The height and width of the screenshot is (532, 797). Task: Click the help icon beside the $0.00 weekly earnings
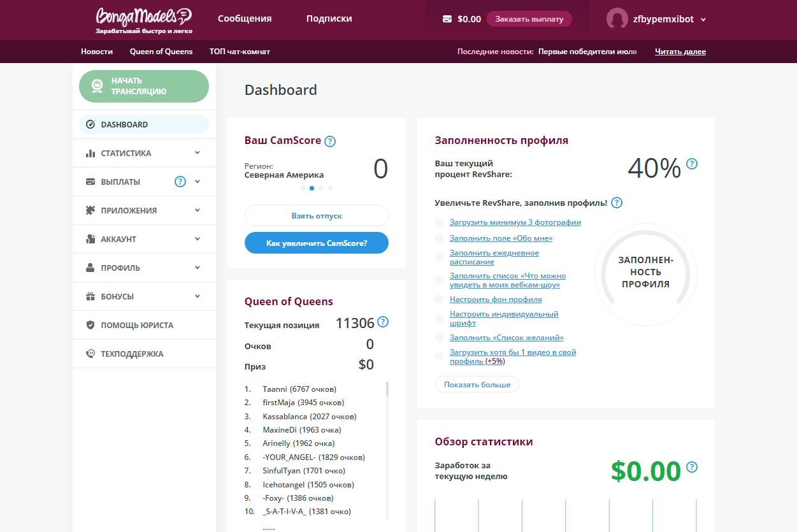692,467
